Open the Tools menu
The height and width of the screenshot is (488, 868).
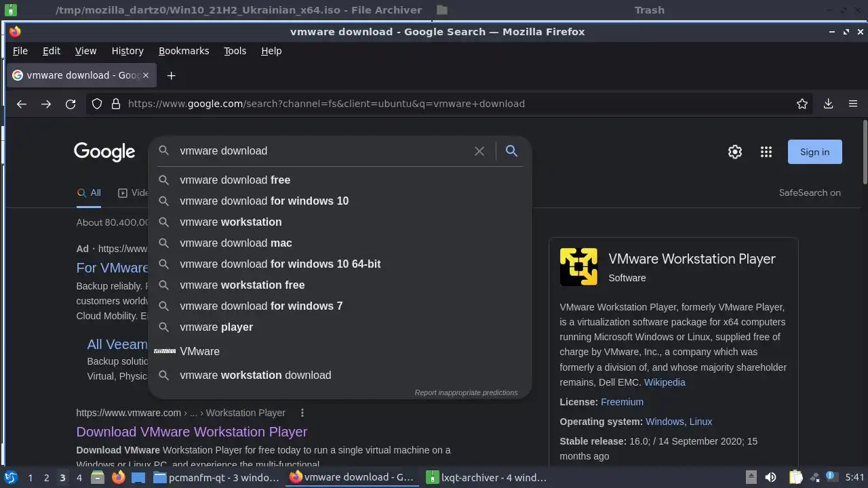(235, 51)
